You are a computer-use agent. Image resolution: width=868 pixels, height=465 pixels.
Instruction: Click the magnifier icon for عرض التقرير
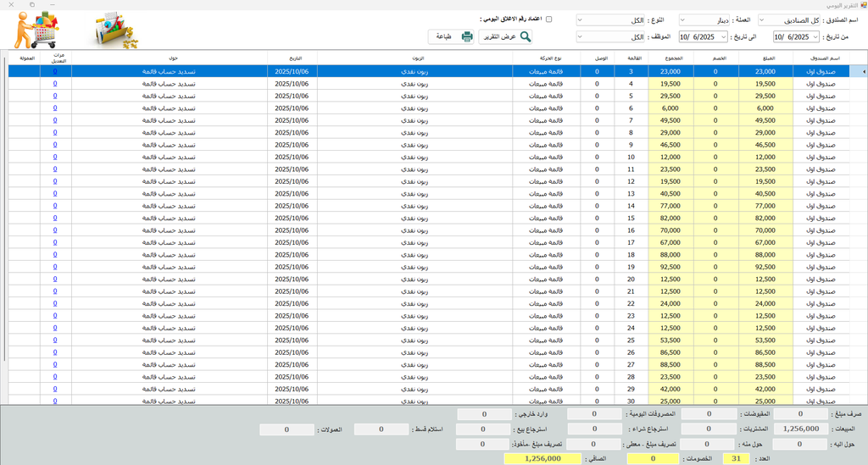[526, 36]
